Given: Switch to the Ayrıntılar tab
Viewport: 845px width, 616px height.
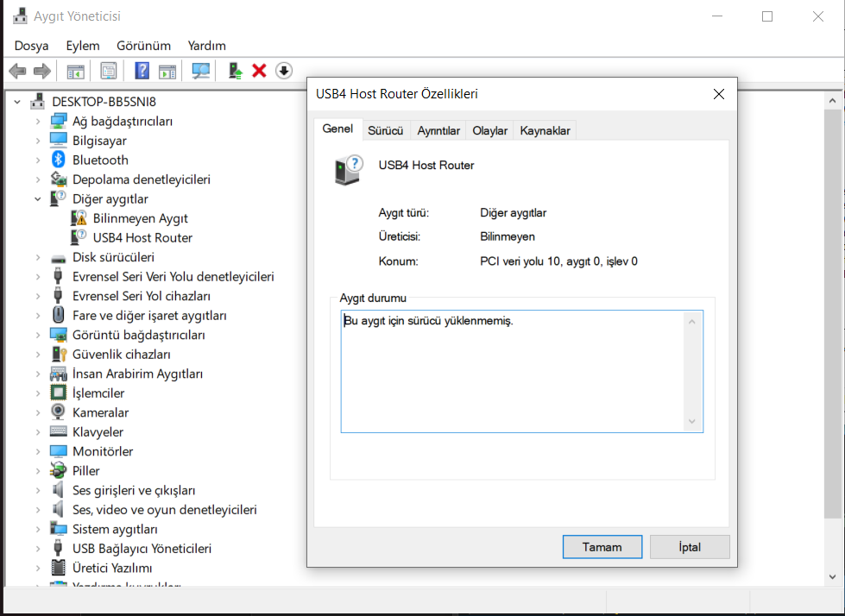Looking at the screenshot, I should tap(438, 131).
